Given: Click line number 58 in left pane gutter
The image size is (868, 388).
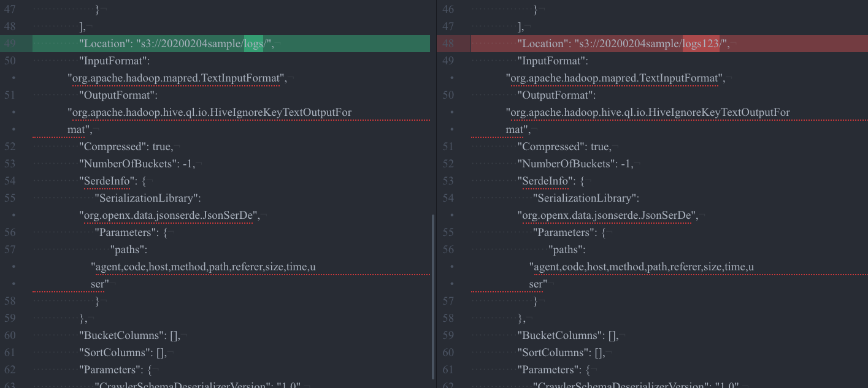Looking at the screenshot, I should pyautogui.click(x=10, y=301).
